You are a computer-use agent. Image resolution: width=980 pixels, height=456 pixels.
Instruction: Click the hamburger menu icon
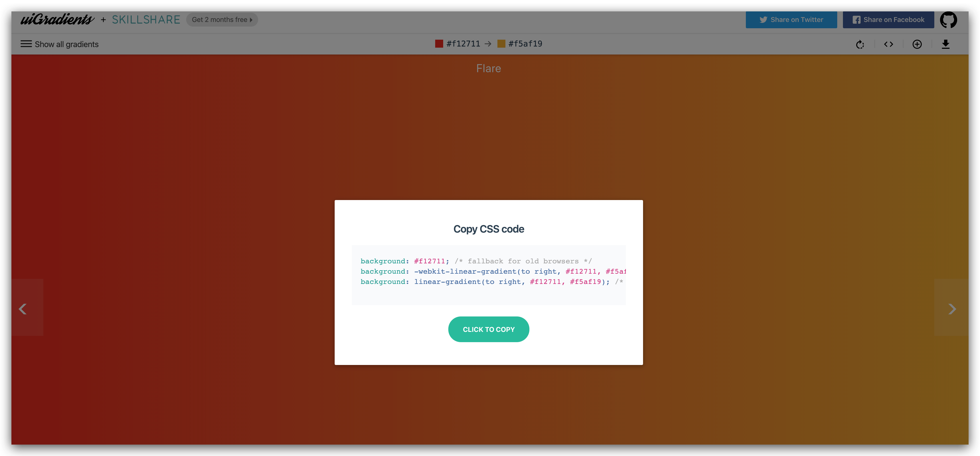point(26,44)
